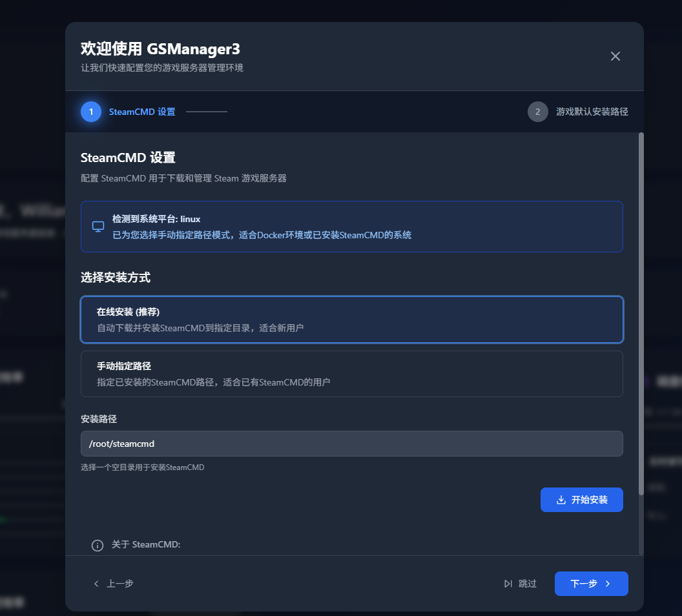This screenshot has width=682, height=616.
Task: Open the 游戏默认安装路径 step tab
Action: 592,112
